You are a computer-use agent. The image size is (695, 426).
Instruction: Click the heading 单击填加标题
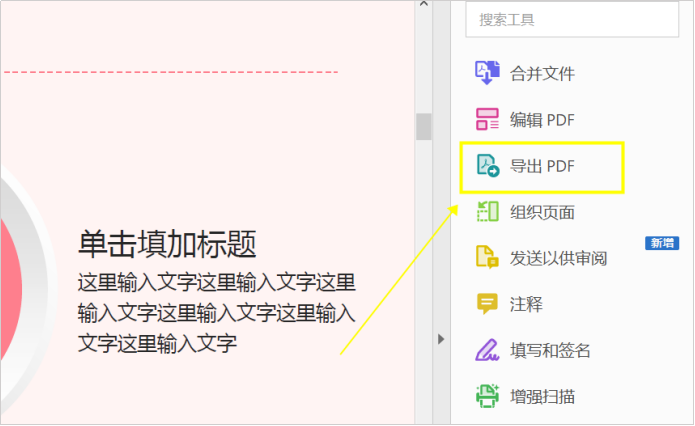167,244
